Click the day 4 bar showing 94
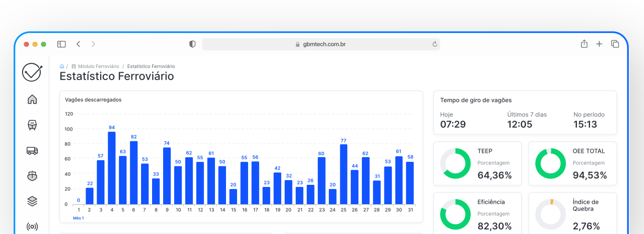Screen dimensions: 644x234 tap(112, 168)
